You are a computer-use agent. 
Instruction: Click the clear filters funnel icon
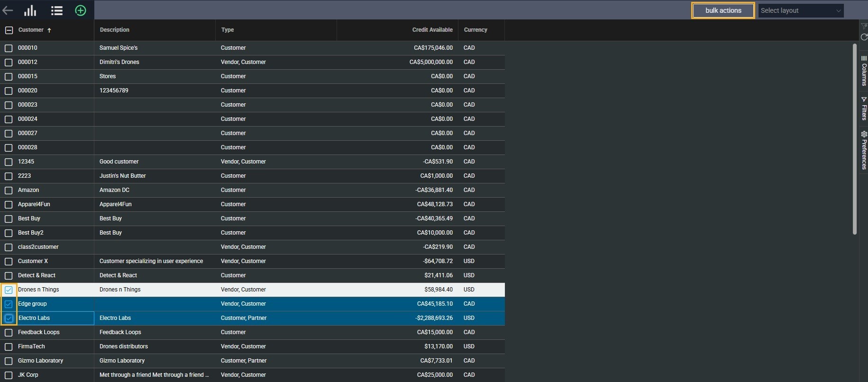pos(864,26)
